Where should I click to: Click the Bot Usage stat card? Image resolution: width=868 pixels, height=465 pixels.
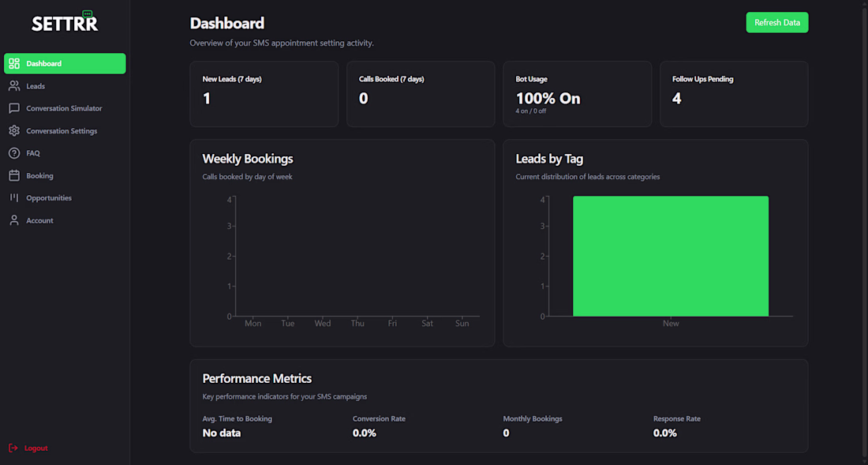pos(577,94)
